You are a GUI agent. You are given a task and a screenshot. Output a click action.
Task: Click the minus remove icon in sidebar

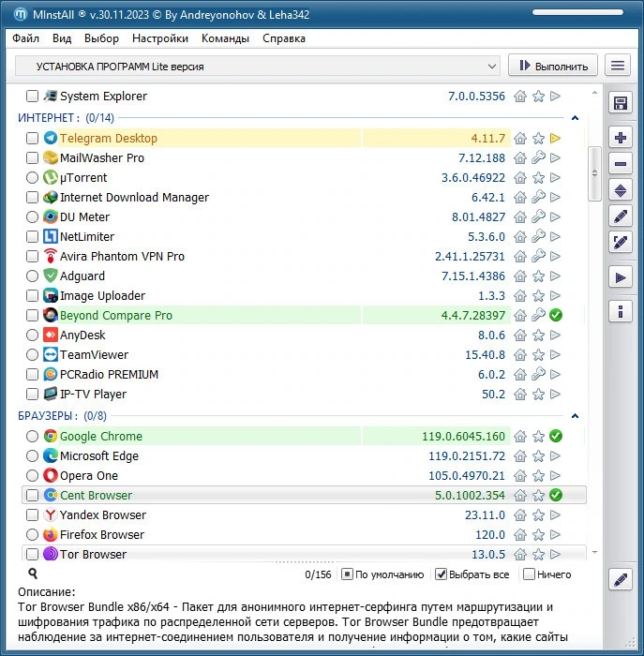620,164
